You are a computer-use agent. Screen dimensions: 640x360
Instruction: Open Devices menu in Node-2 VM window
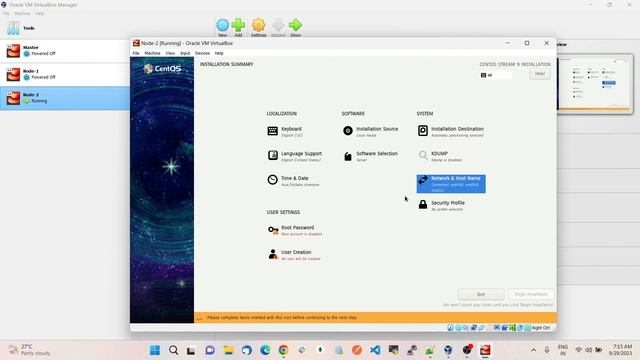[x=202, y=53]
